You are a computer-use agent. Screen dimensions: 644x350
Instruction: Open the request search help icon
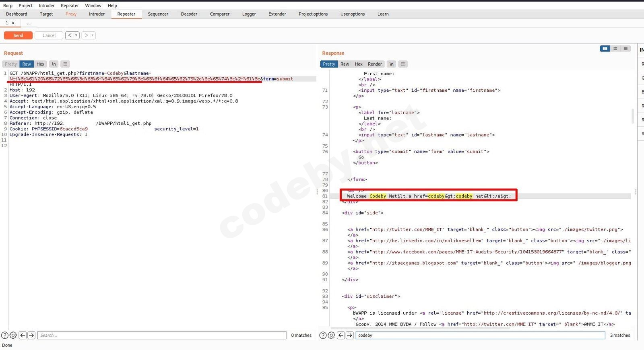5,335
